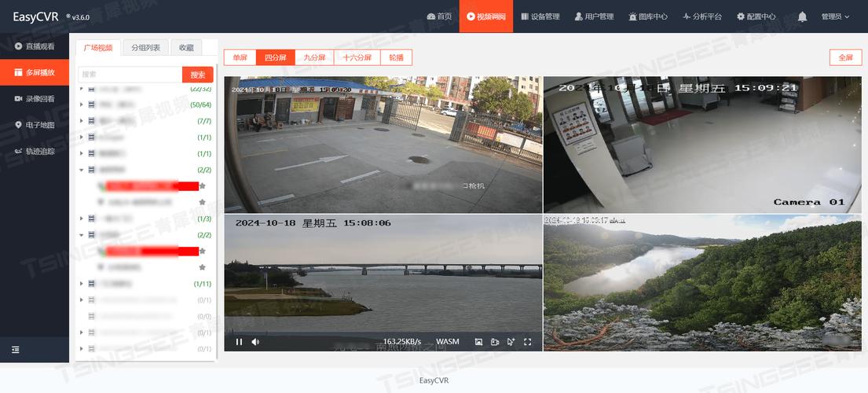Open the 电子地图 electronic map
The width and height of the screenshot is (868, 393).
pos(35,124)
